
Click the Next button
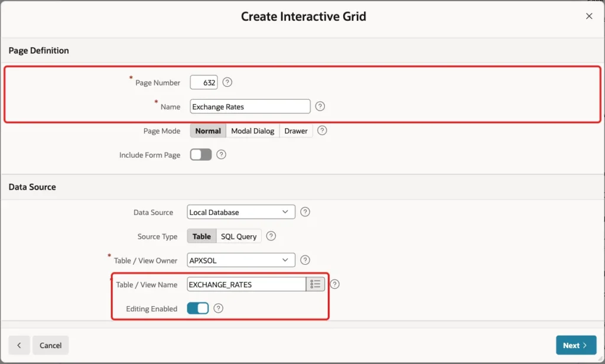point(576,345)
